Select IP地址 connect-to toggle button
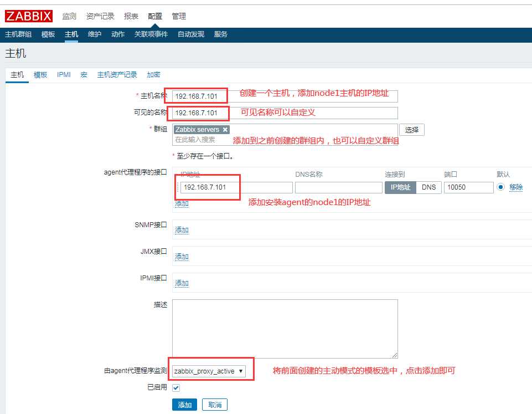 point(400,187)
